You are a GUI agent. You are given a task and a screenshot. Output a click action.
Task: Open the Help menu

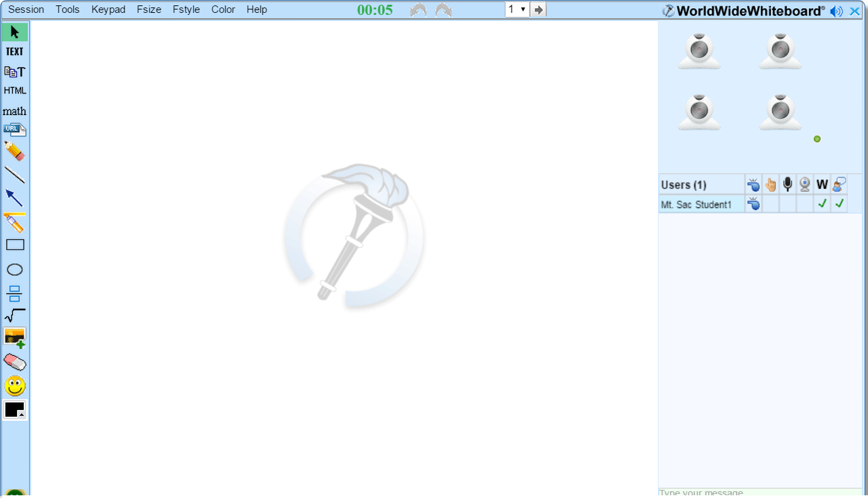click(x=257, y=9)
